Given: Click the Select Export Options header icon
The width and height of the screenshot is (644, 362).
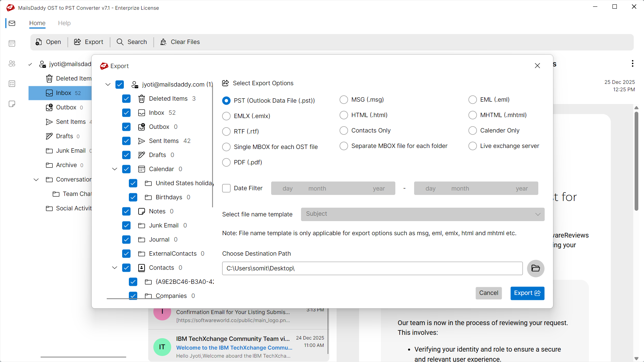Looking at the screenshot, I should [226, 83].
